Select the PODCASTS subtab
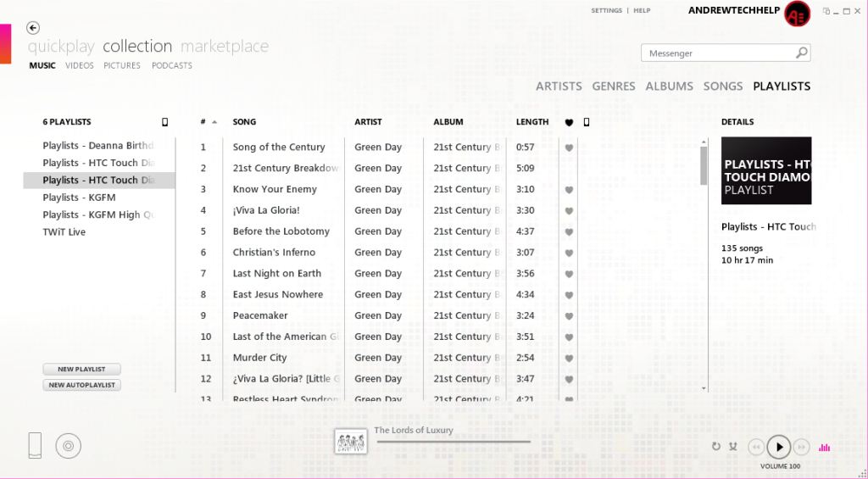 coord(171,65)
